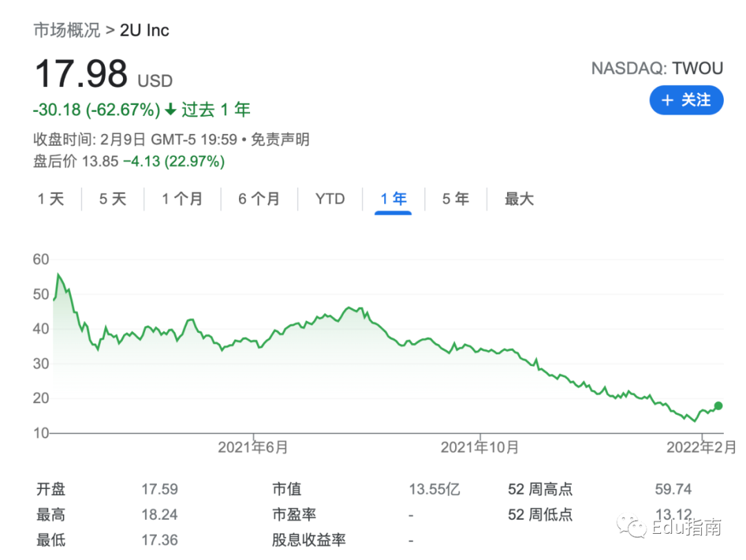Open the 免责声明 disclaimer link
Screen dimensions: 746x560
click(x=280, y=139)
